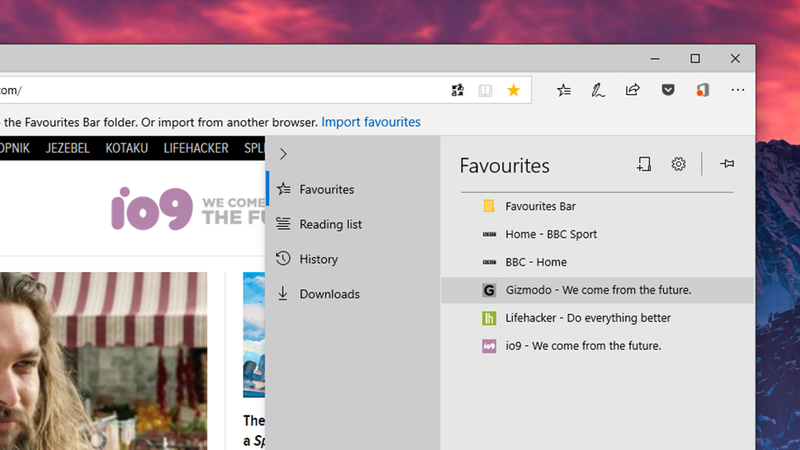800x450 pixels.
Task: Click the Lifehacker green favicon
Action: (x=489, y=318)
